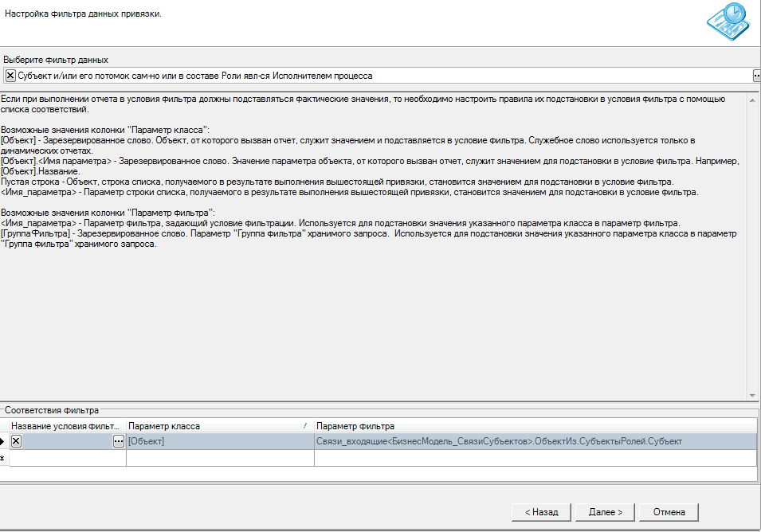Click the wizard clock-calendar icon
Image resolution: width=761 pixels, height=532 pixels.
[x=726, y=23]
